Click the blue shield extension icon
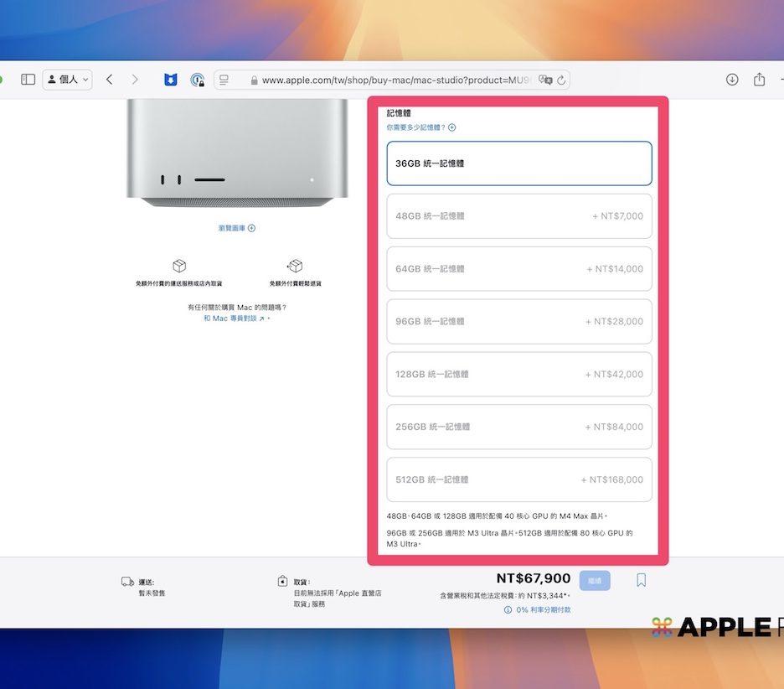Viewport: 784px width, 689px height. pos(171,80)
